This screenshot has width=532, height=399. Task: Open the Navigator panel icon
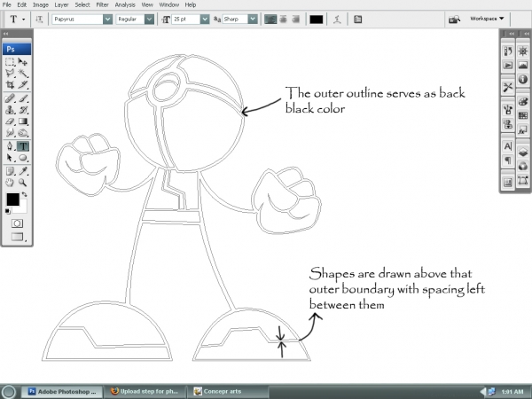[523, 51]
